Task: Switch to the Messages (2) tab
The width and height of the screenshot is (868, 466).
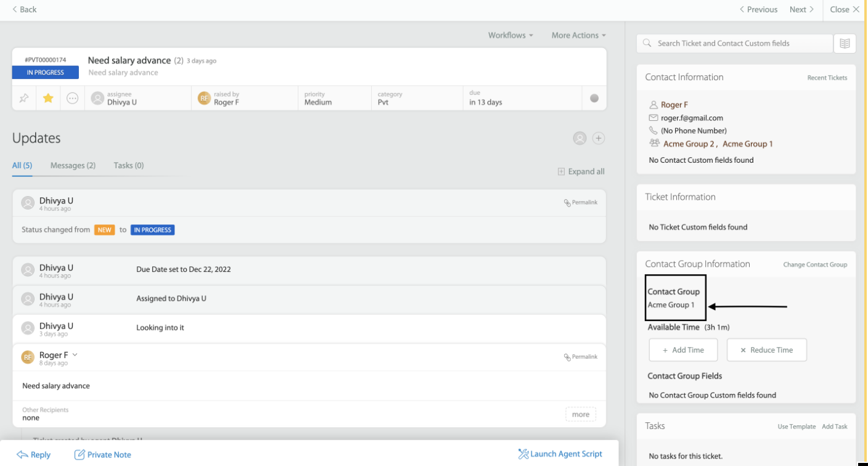Action: 73,165
